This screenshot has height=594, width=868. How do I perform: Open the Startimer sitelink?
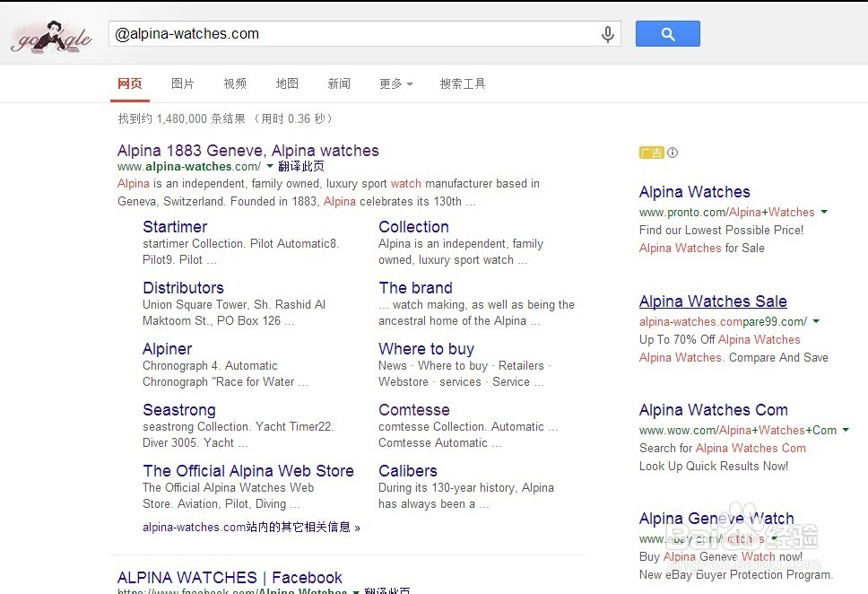coord(175,227)
